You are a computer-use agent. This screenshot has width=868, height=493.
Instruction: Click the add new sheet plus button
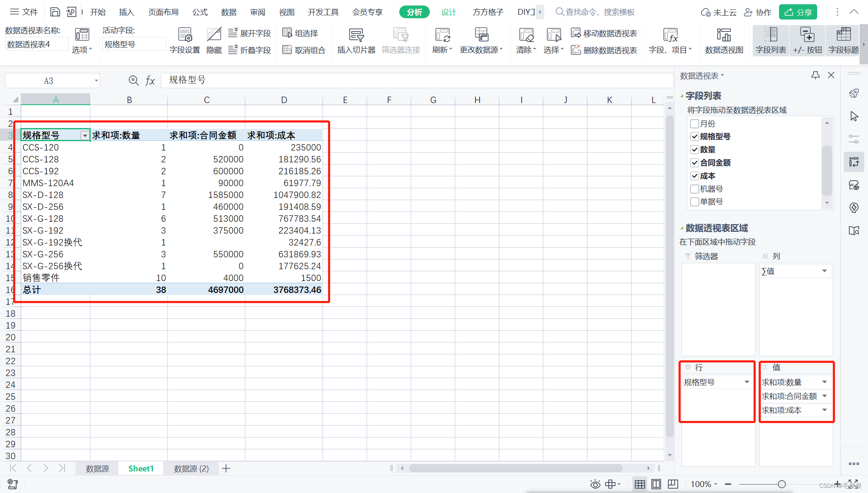(x=226, y=468)
